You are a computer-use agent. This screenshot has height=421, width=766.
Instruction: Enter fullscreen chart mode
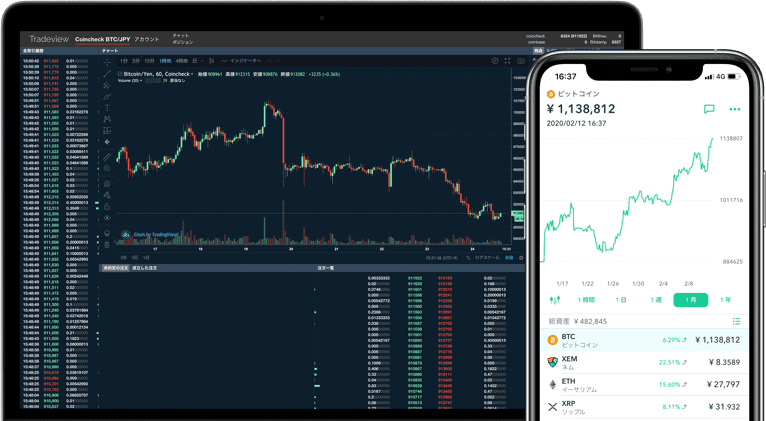[507, 61]
